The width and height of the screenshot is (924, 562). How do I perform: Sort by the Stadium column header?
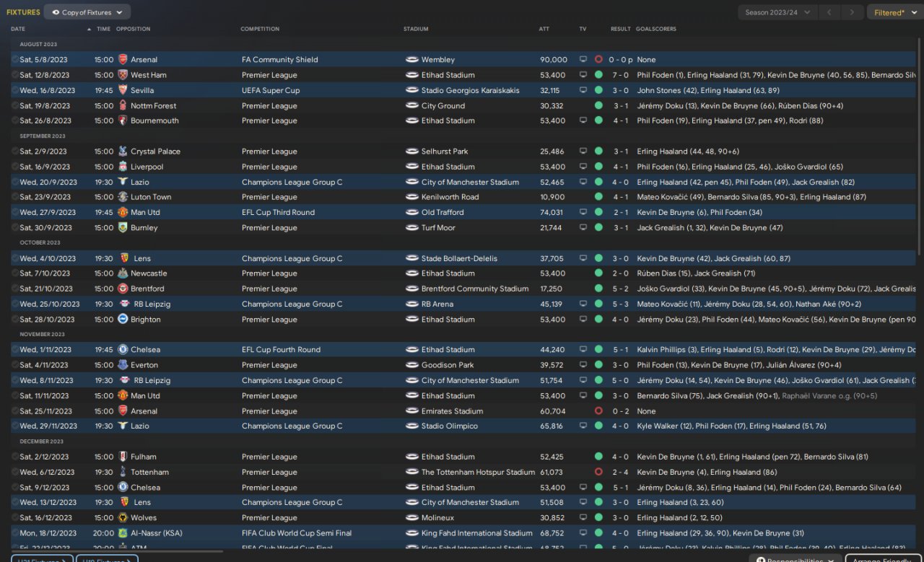(x=416, y=29)
